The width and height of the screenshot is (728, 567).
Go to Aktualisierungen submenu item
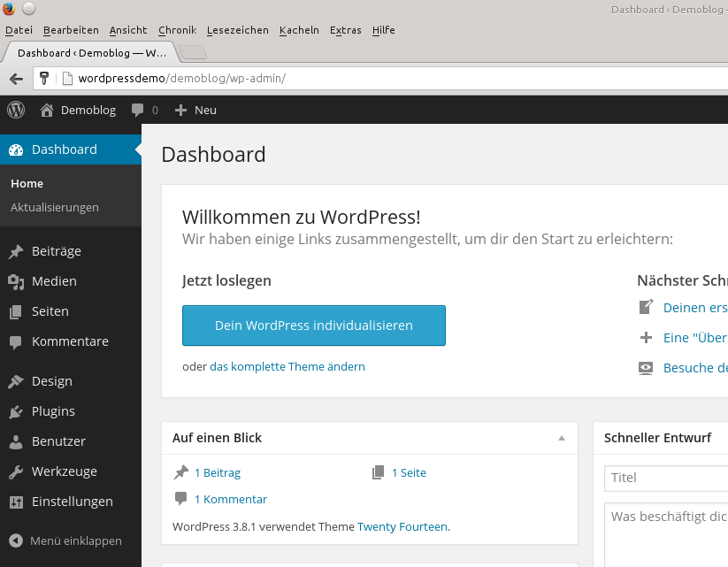pyautogui.click(x=55, y=208)
